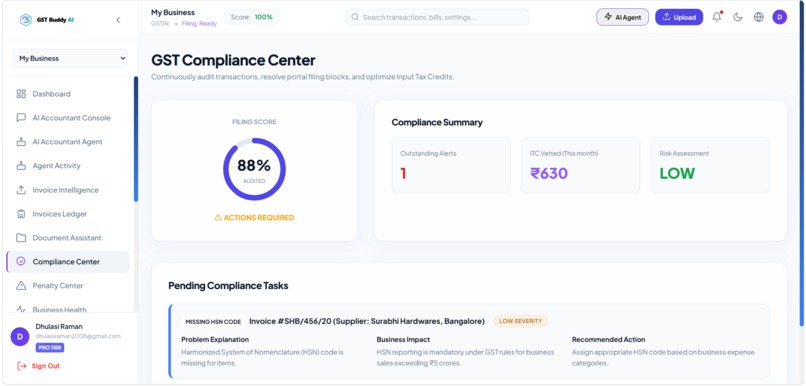Viewport: 806px width, 386px height.
Task: Click the Dhulasi Raman sidebar avatar
Action: coord(20,337)
